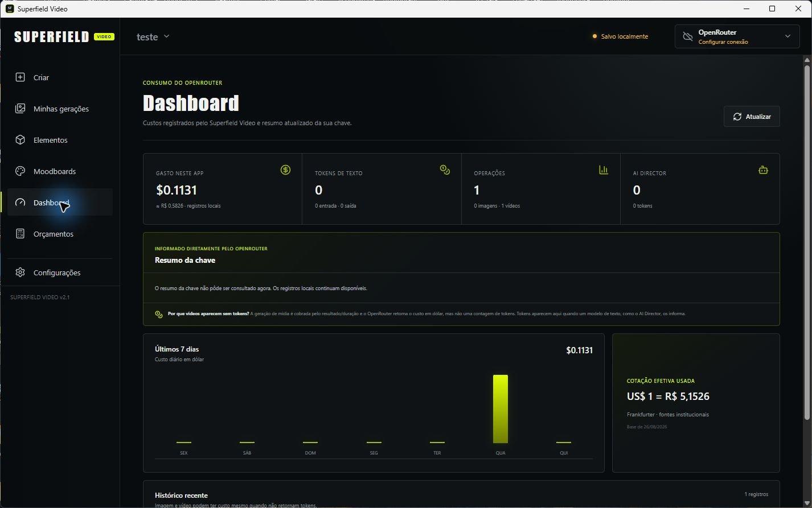Click the 'Últimos 7 dias' chart title
This screenshot has height=508, width=812.
[x=177, y=349]
